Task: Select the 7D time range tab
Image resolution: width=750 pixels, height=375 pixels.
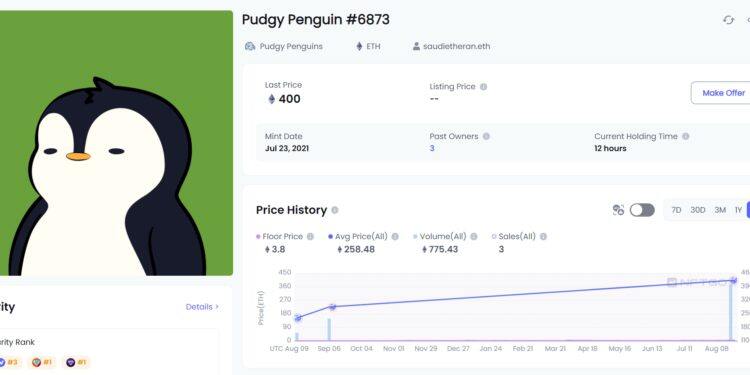Action: pos(676,210)
